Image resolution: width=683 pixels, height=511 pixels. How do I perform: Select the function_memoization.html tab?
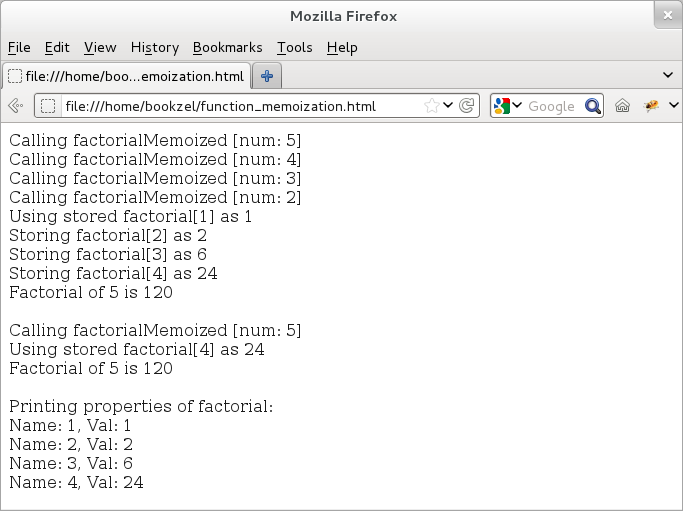126,76
